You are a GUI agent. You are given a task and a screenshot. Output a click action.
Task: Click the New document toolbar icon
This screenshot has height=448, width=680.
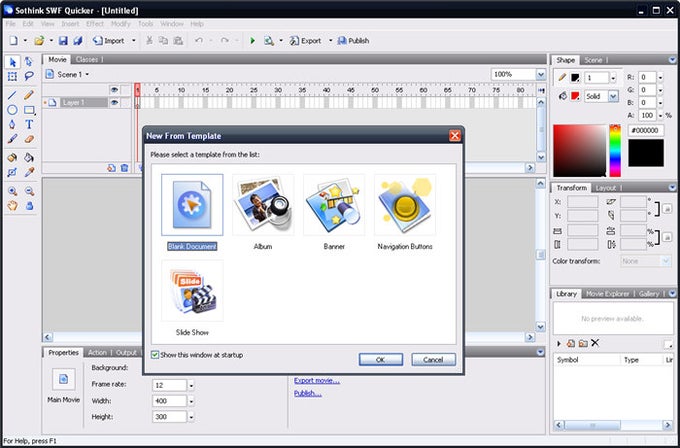[x=14, y=41]
